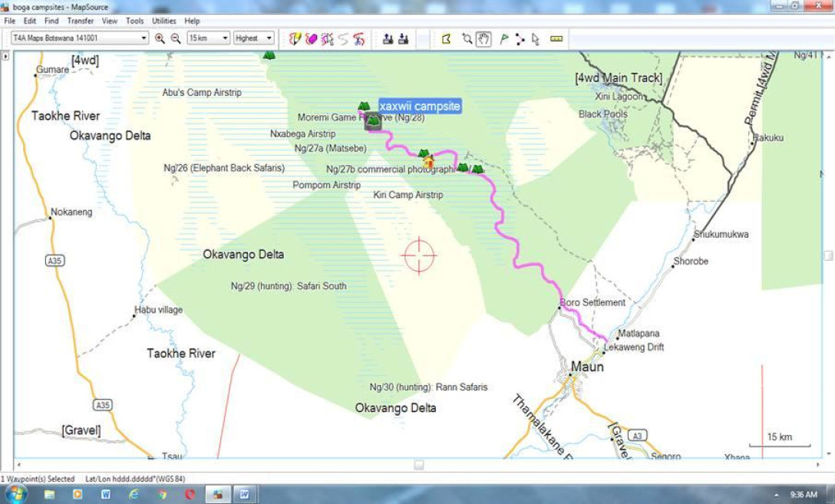The image size is (835, 504).
Task: Click the Boro Settlement label
Action: click(592, 302)
